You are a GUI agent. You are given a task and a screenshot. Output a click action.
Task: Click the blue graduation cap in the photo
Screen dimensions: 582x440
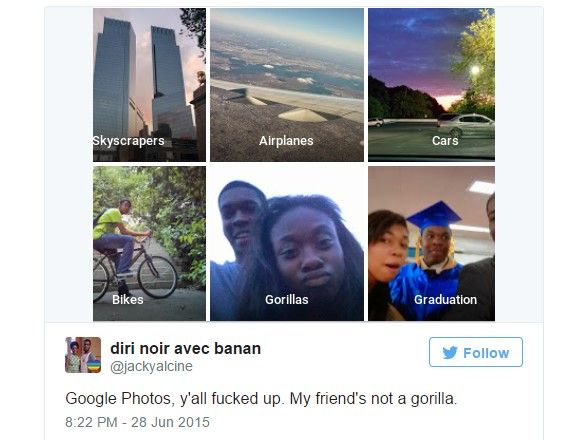pyautogui.click(x=434, y=216)
